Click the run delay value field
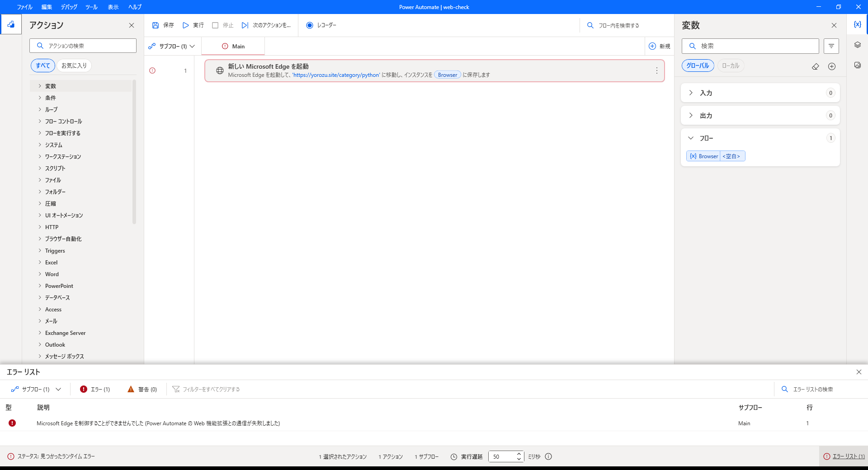The width and height of the screenshot is (868, 470). click(501, 456)
